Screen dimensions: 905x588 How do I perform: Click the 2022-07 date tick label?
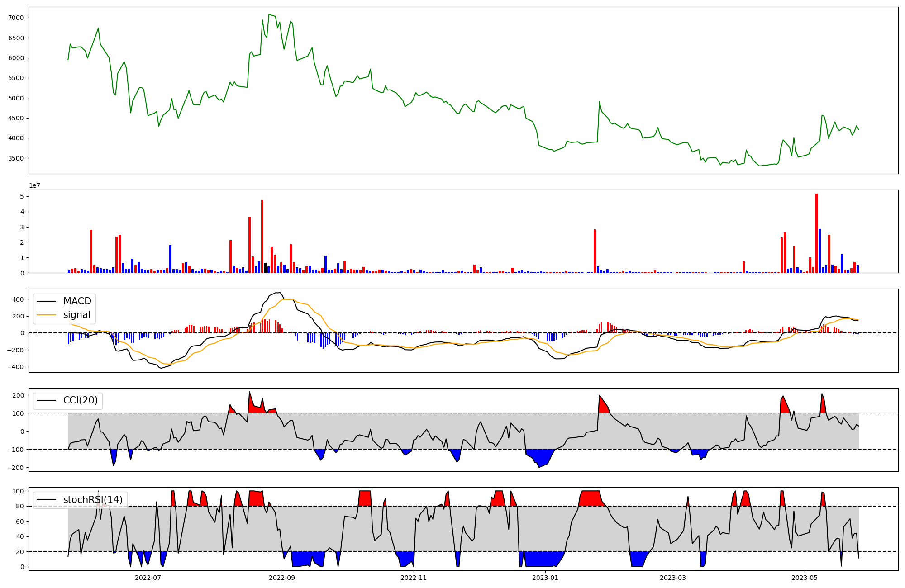[x=148, y=578]
